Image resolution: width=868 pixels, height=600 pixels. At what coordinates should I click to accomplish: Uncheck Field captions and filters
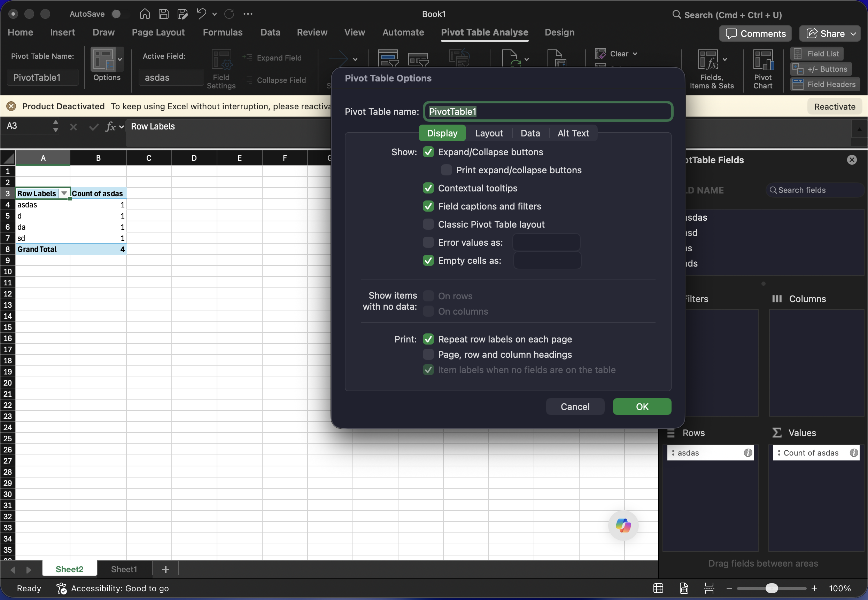pyautogui.click(x=428, y=206)
